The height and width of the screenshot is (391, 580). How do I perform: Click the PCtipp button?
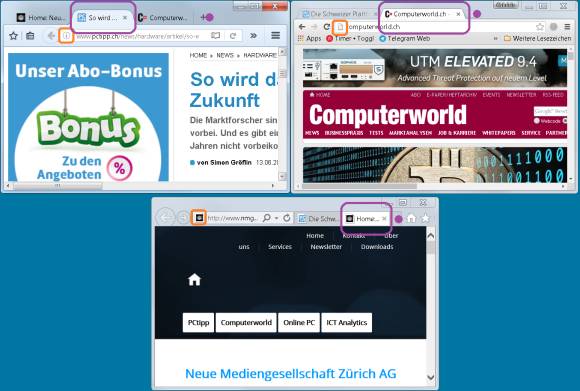point(198,323)
